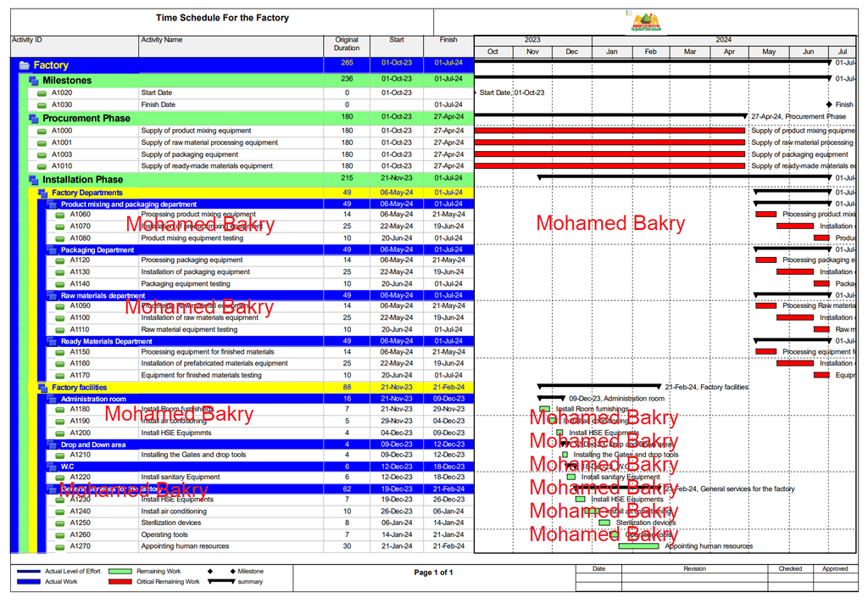Viewport: 868px width, 604px height.
Task: Click the Installation Phase WBS icon
Action: [34, 180]
